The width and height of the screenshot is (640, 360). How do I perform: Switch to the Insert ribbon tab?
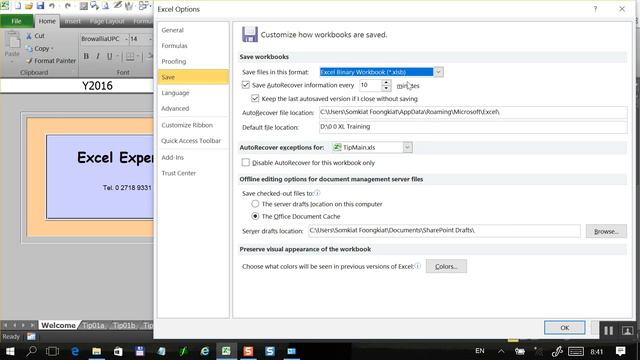[73, 21]
